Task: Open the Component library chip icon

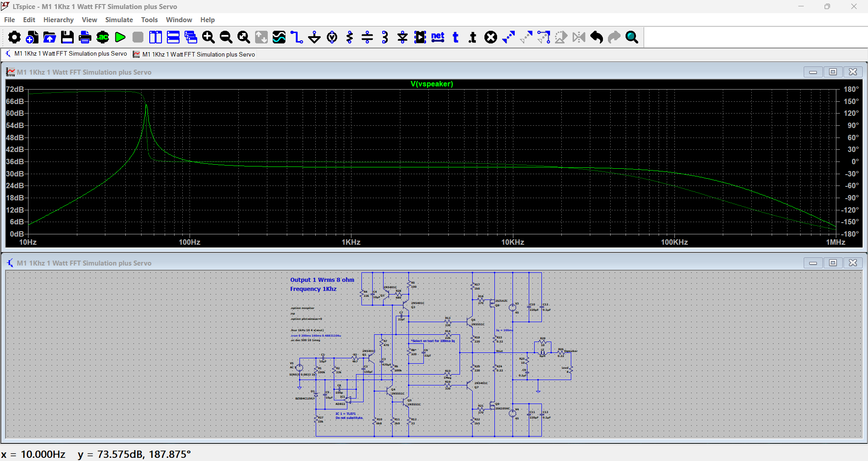Action: (x=420, y=37)
